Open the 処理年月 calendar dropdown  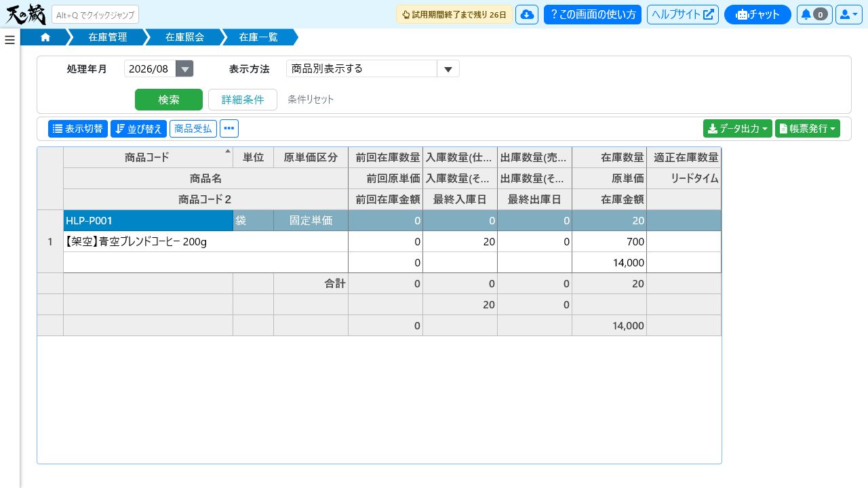(x=184, y=68)
